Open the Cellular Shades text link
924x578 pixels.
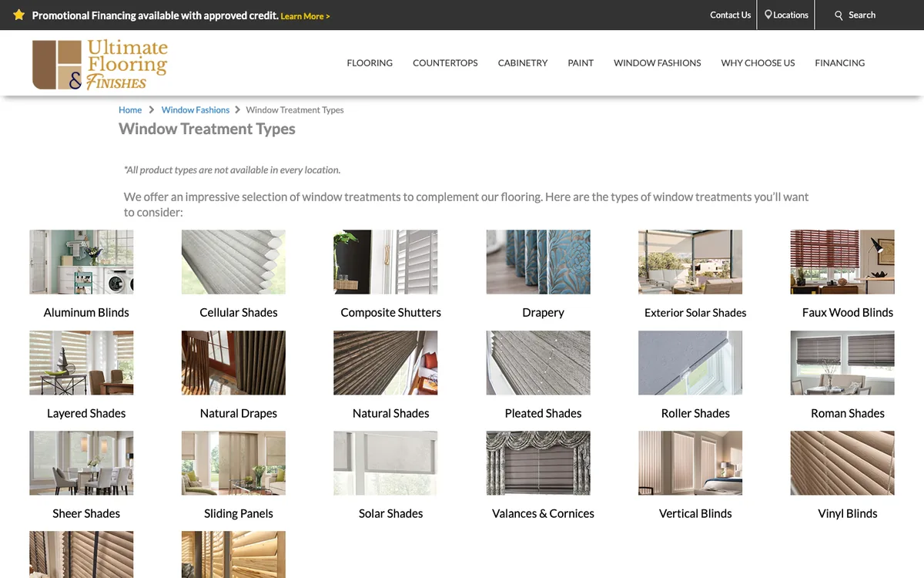(x=239, y=313)
